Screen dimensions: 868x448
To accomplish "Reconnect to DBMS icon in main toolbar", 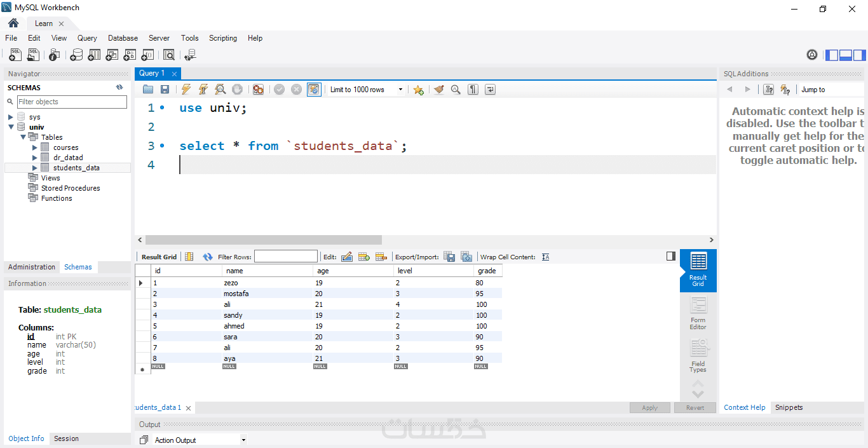I will 190,55.
